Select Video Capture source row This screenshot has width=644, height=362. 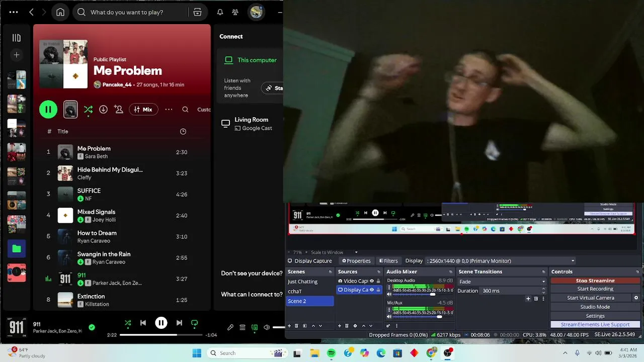coord(359,281)
